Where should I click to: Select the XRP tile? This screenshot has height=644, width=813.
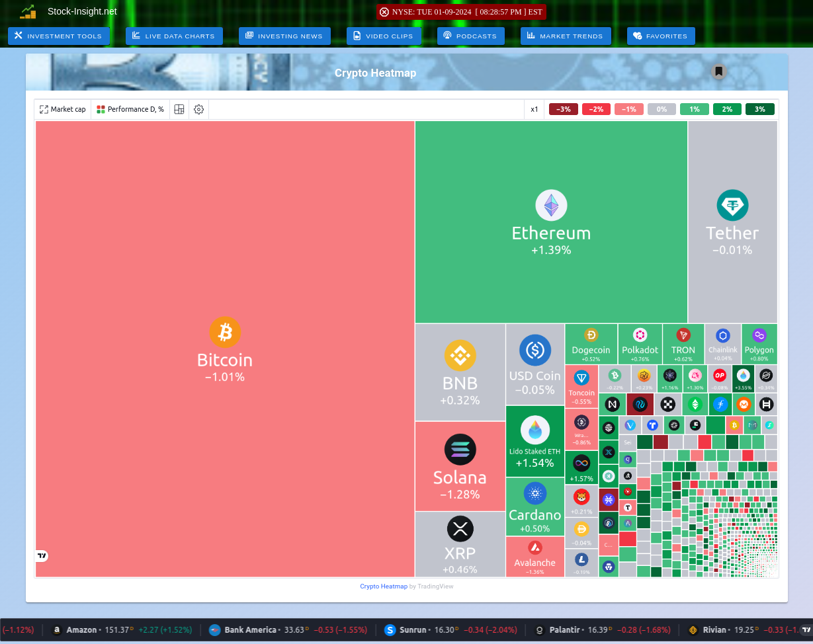(x=460, y=544)
